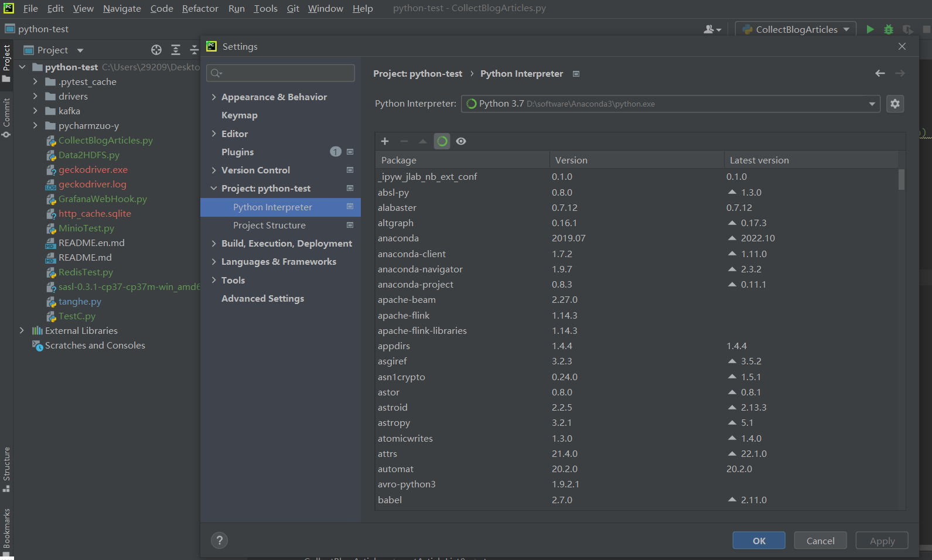Click the Plugins update count badge

click(x=336, y=152)
